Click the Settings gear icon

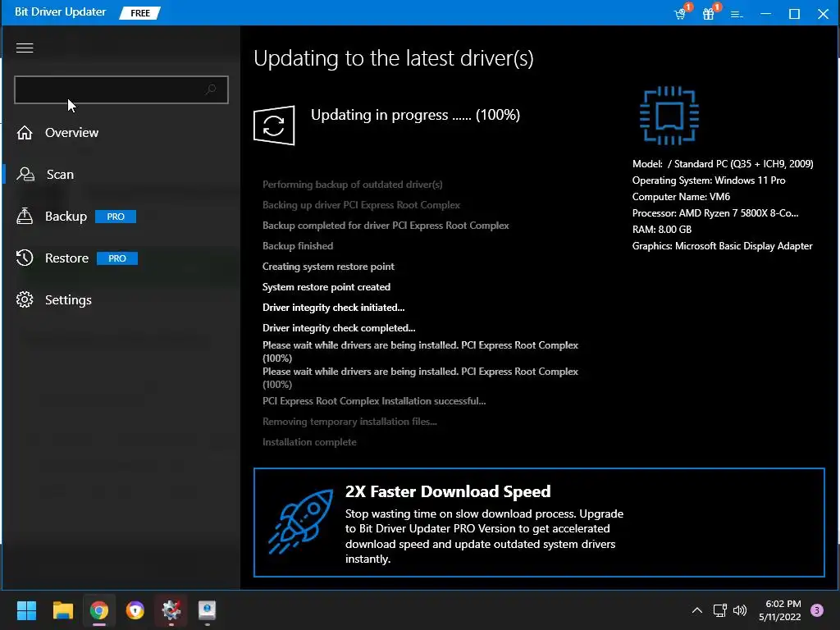pos(25,299)
